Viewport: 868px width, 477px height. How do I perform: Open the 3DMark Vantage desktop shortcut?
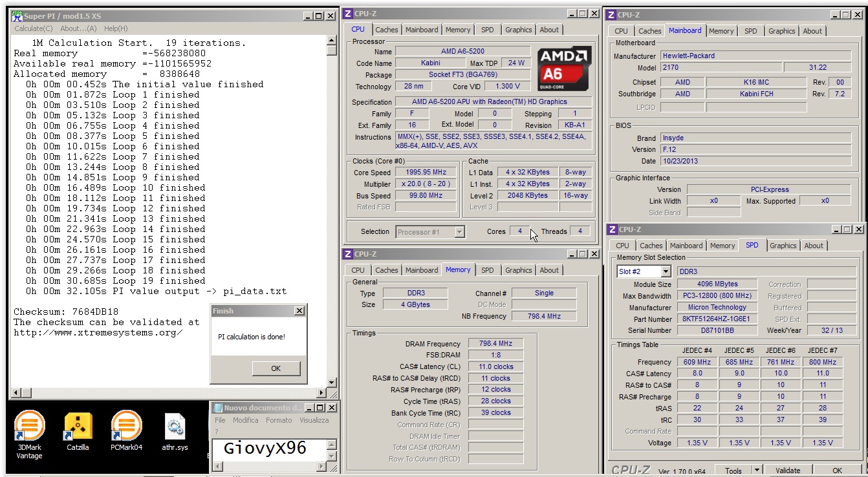29,435
